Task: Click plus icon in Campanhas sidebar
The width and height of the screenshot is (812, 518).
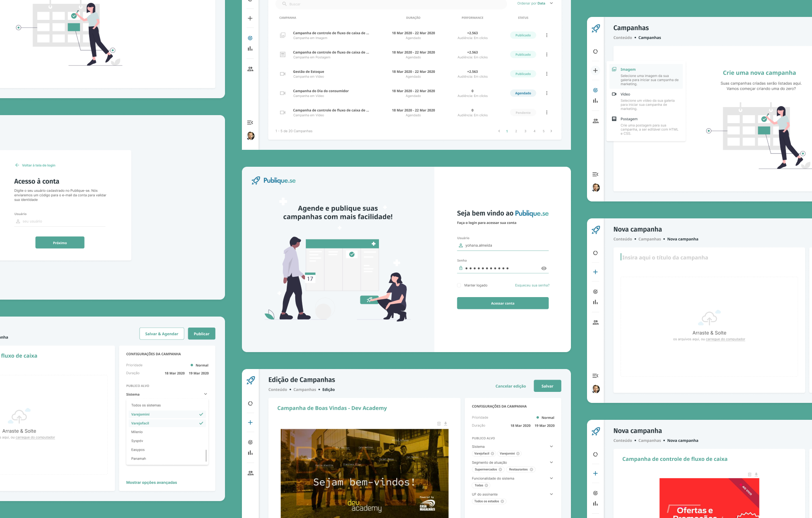Action: point(595,71)
